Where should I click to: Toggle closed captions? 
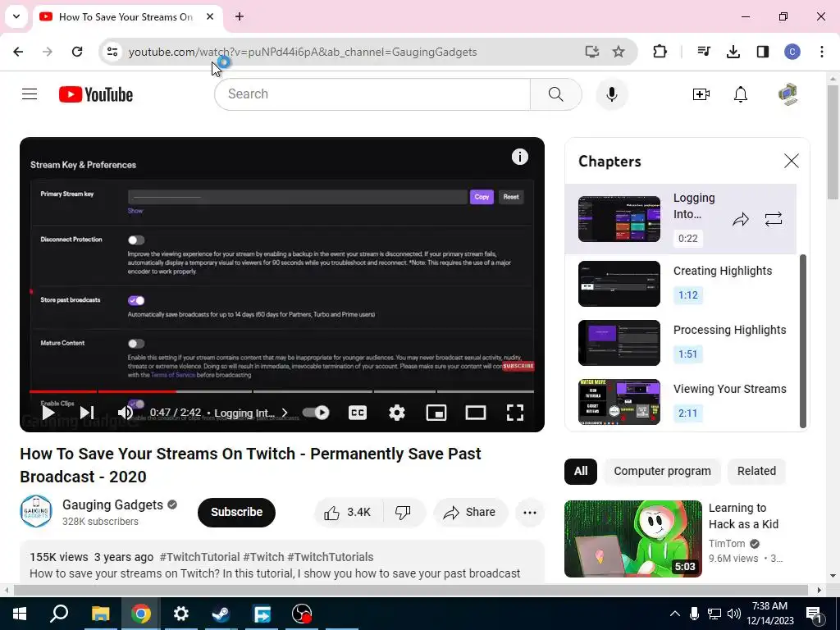(358, 413)
